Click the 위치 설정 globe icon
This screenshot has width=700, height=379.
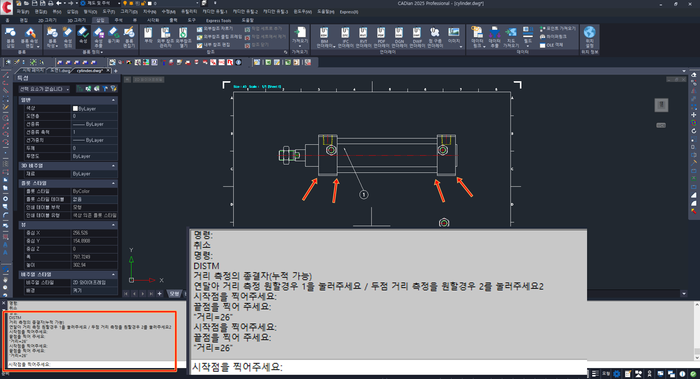coord(589,37)
